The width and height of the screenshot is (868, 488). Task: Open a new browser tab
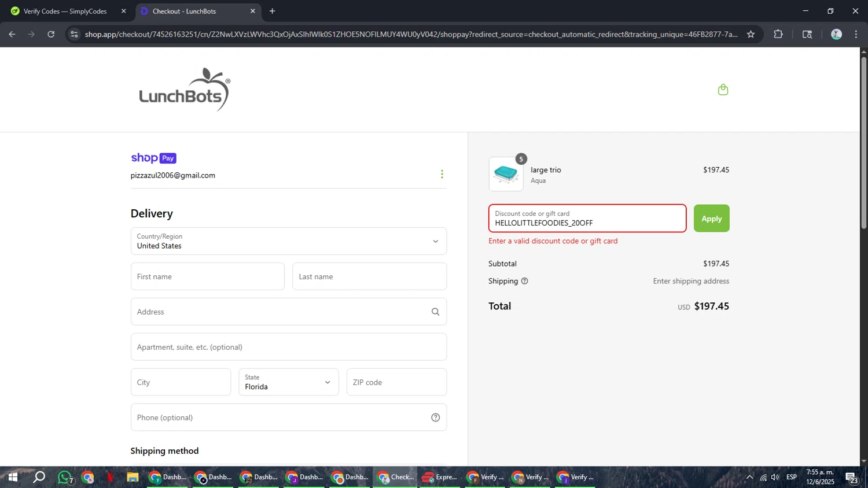(x=272, y=11)
